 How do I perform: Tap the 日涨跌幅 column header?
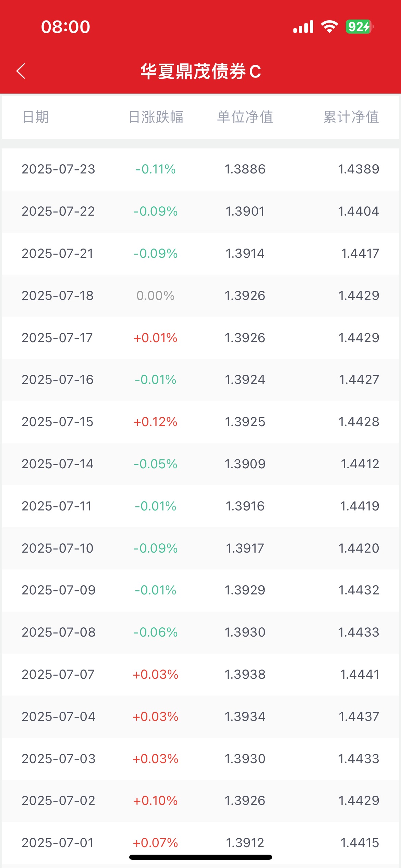click(x=156, y=117)
